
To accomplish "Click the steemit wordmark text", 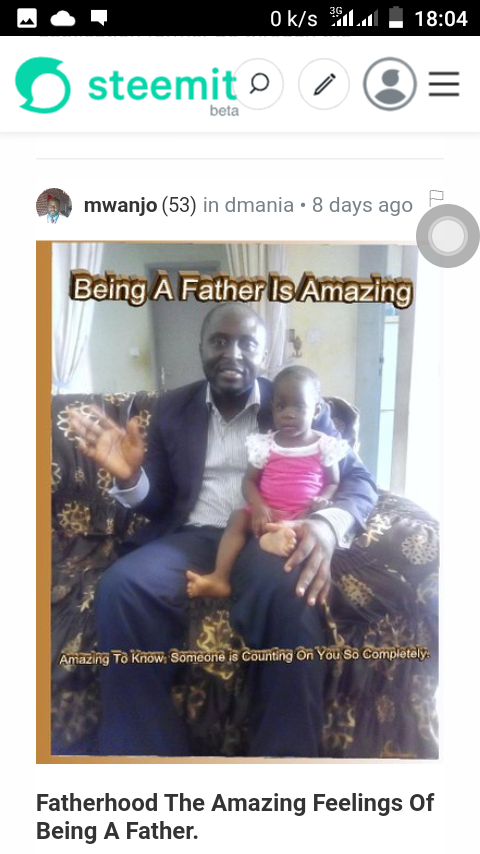I will [x=162, y=84].
